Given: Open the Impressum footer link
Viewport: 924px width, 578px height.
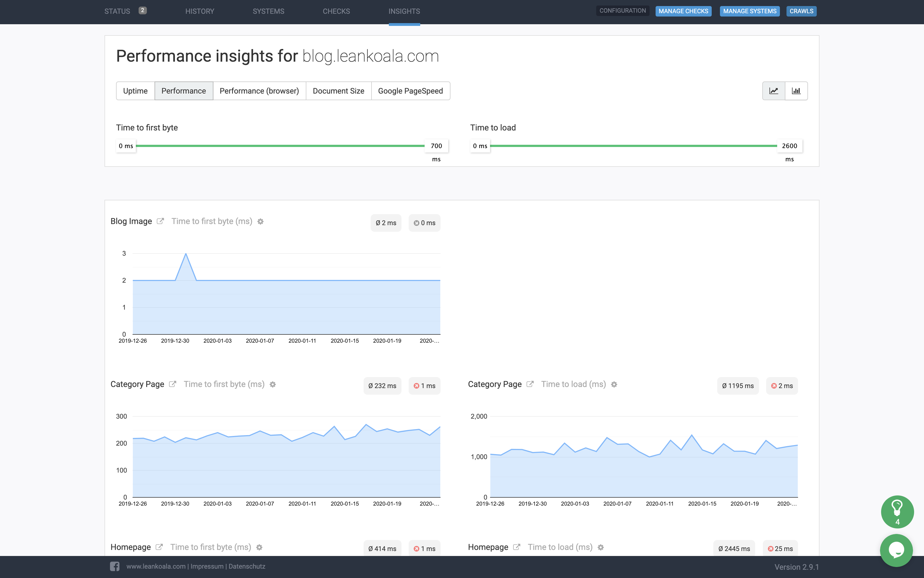Looking at the screenshot, I should 207,566.
